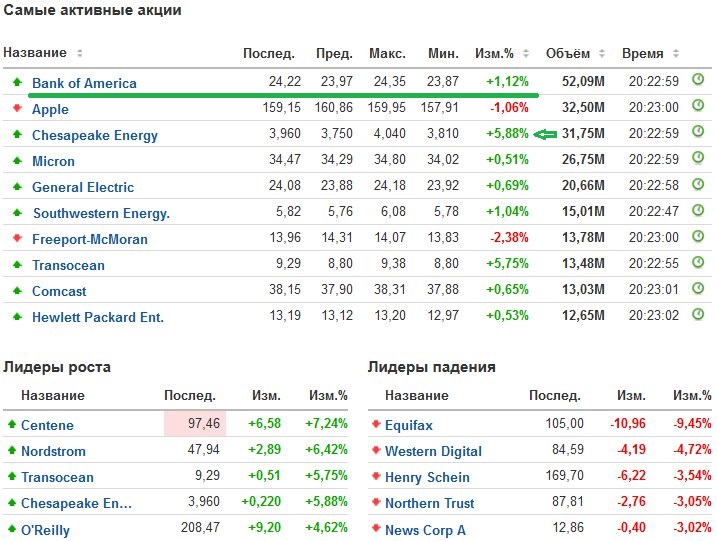The height and width of the screenshot is (541, 717).
Task: Click the clock icon in Hewlett Packard row
Action: [698, 315]
